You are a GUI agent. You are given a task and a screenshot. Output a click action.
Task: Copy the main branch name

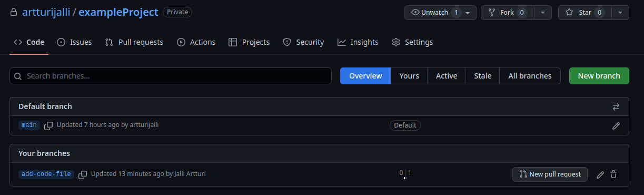pyautogui.click(x=48, y=125)
